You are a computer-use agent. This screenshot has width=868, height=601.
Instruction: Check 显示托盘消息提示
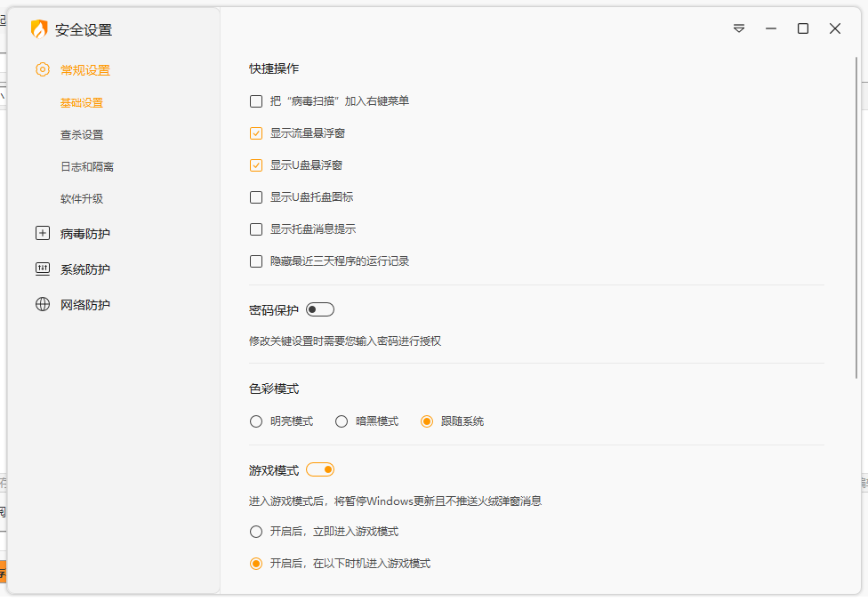tap(256, 228)
